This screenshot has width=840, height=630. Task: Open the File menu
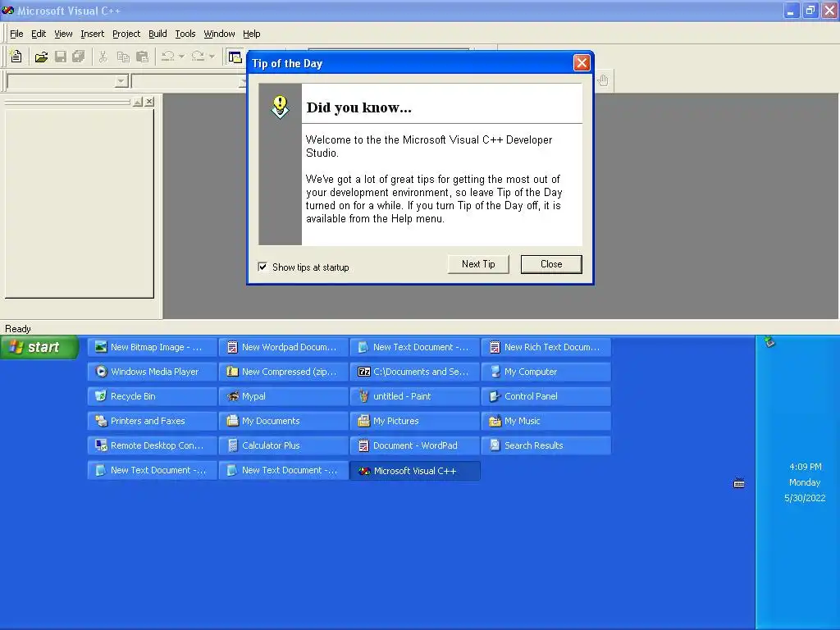coord(16,34)
